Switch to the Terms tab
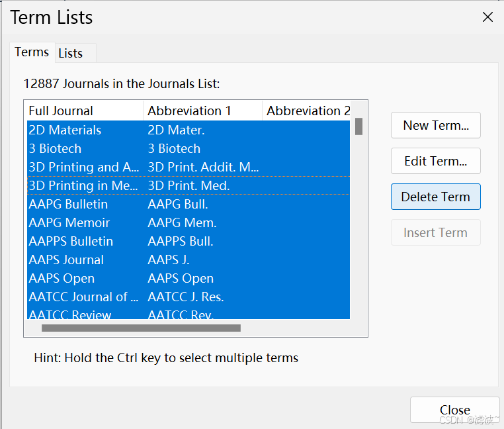The width and height of the screenshot is (504, 429). (x=32, y=52)
